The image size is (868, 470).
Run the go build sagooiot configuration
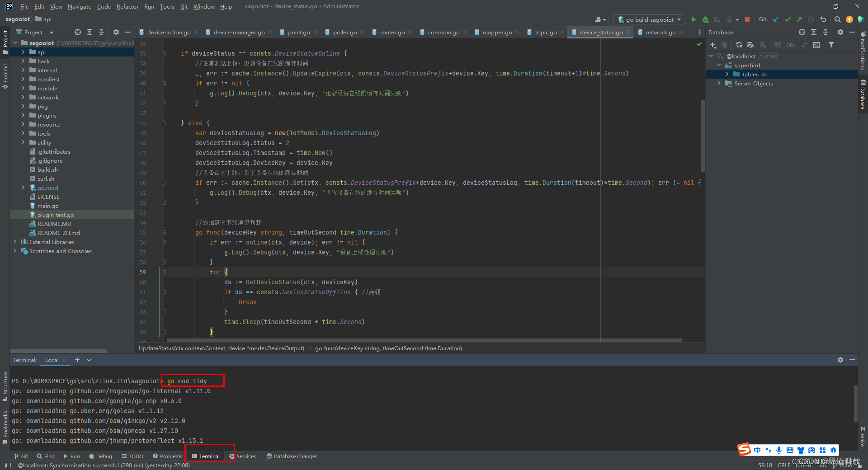[693, 19]
